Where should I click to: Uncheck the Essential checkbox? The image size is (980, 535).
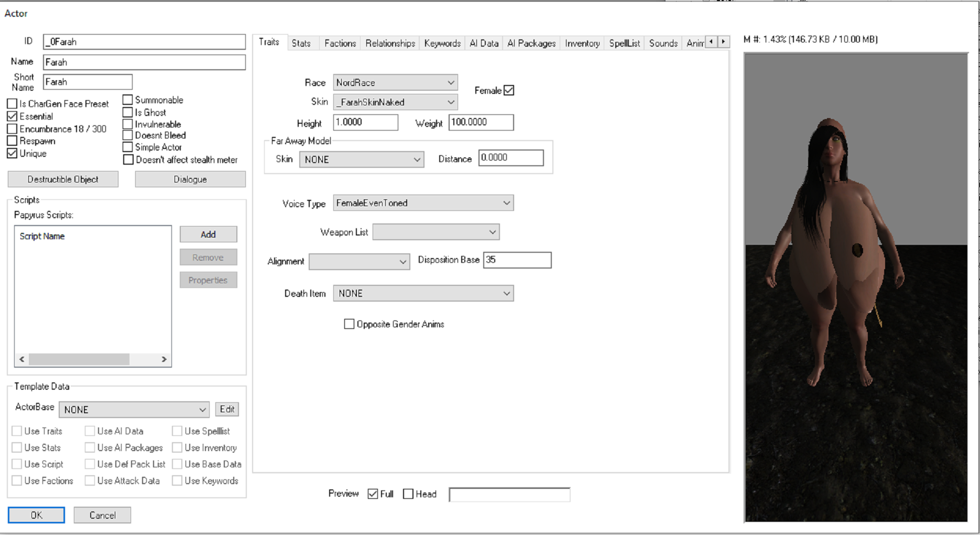click(x=12, y=116)
